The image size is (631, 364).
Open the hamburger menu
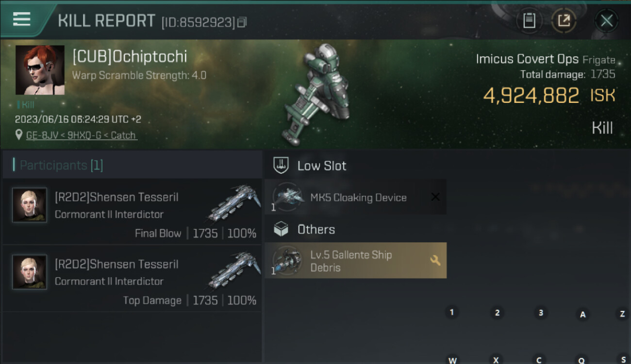click(22, 19)
